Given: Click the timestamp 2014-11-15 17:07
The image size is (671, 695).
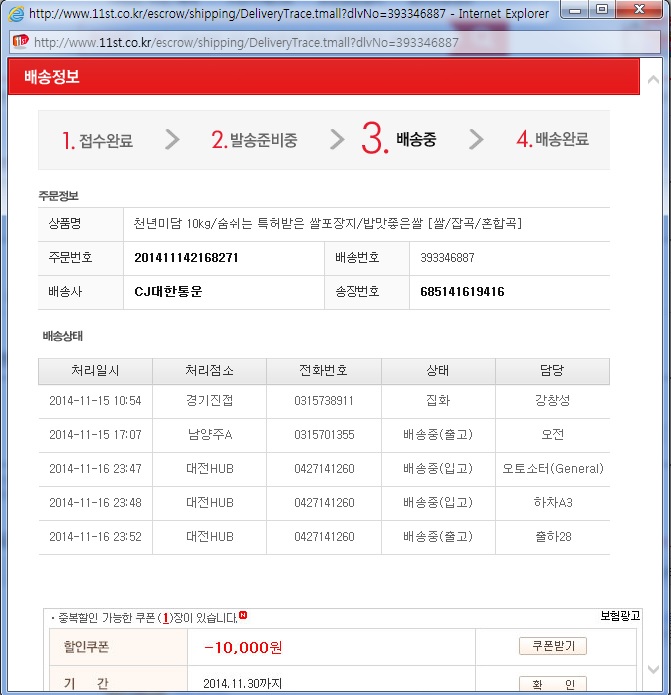Looking at the screenshot, I should pos(95,435).
